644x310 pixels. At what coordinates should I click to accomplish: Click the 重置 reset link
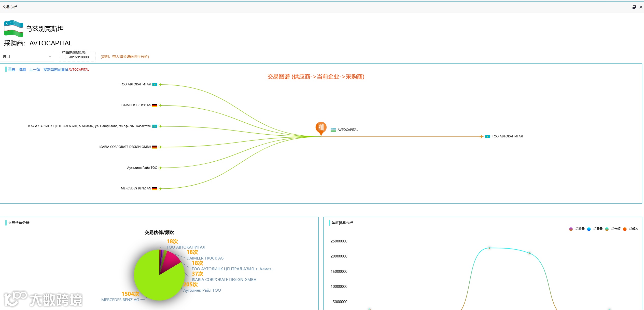[x=12, y=69]
